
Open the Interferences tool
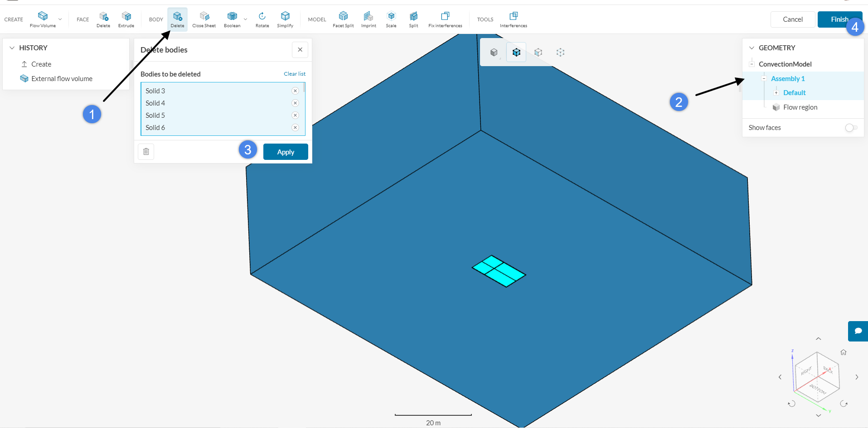pos(513,19)
